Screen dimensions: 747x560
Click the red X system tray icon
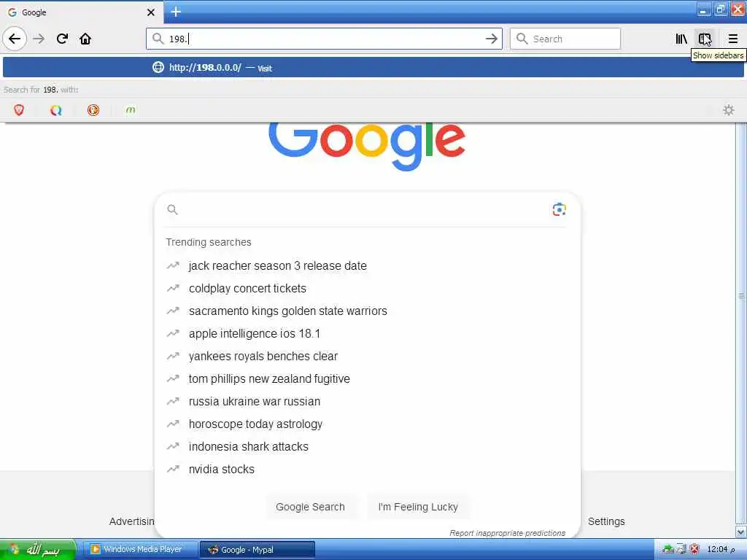tap(695, 550)
